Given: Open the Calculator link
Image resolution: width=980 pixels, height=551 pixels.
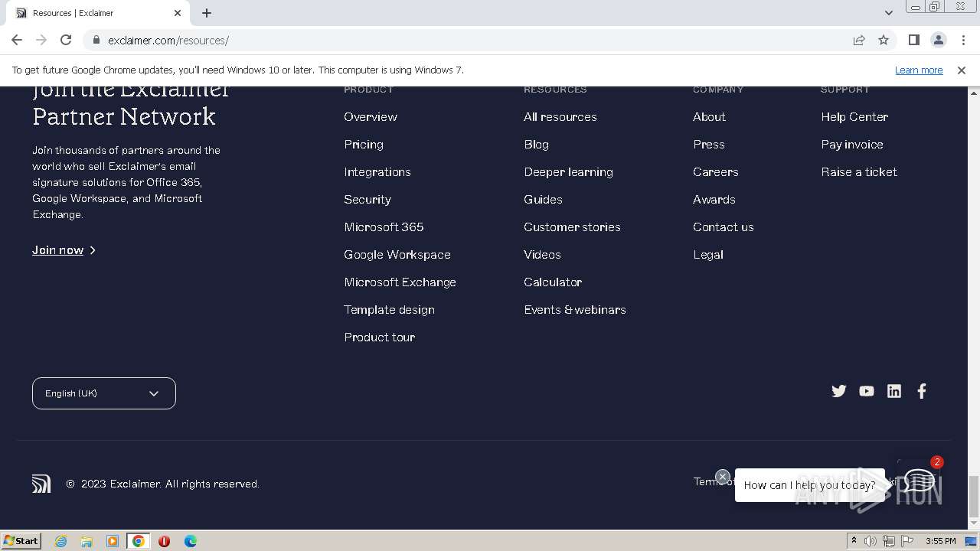Looking at the screenshot, I should click(x=553, y=282).
